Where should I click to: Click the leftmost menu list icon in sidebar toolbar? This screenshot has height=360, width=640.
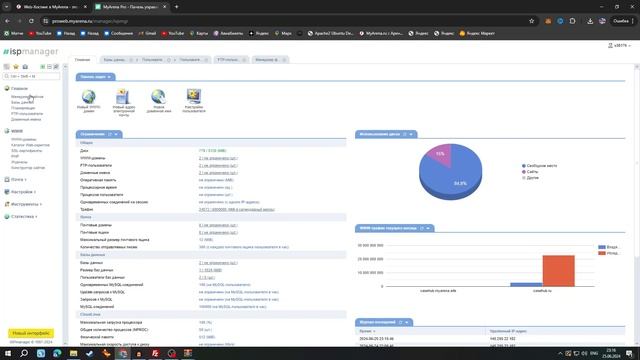tap(7, 67)
